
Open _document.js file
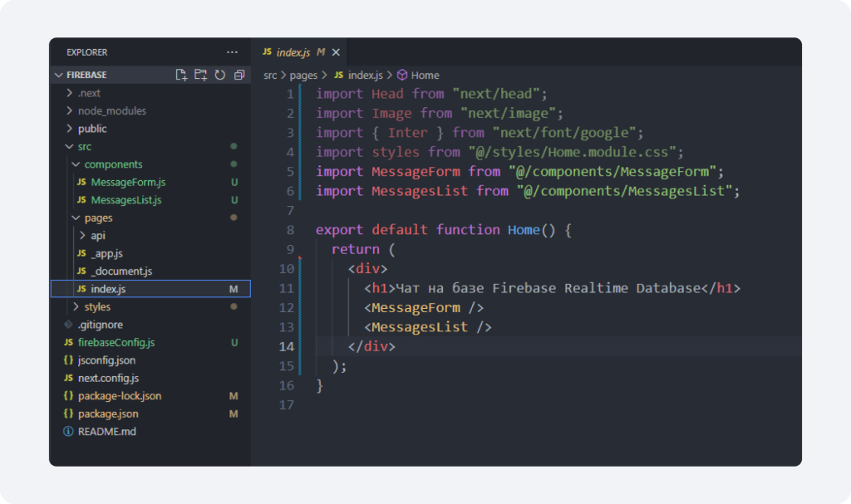(x=121, y=272)
